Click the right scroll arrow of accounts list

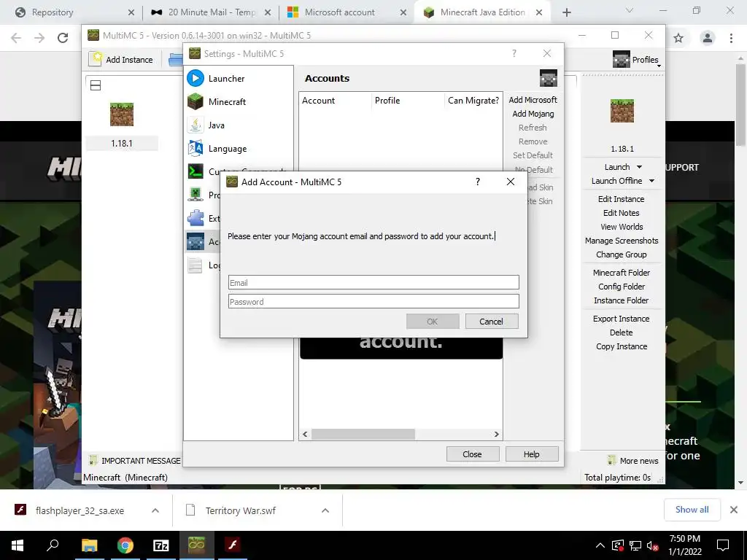[x=496, y=435]
